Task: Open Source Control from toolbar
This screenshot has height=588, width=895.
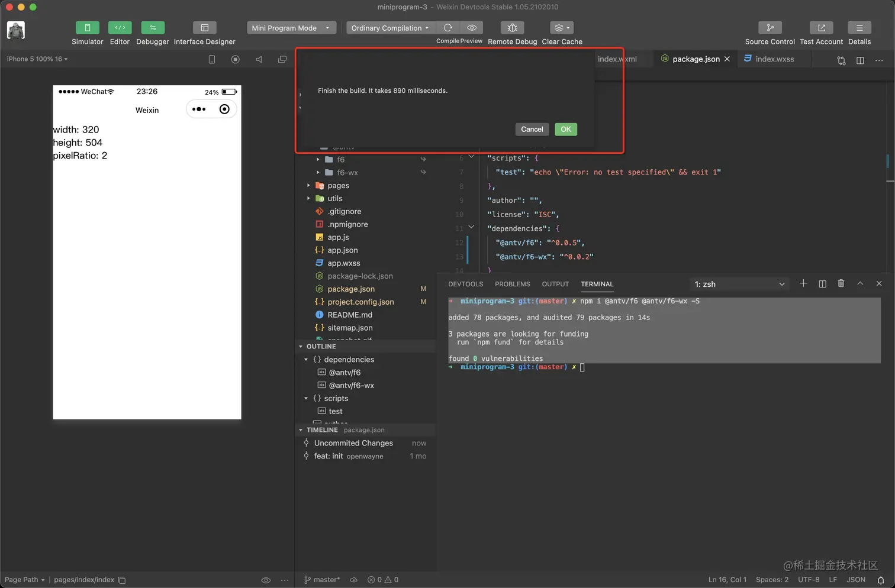Action: [770, 28]
